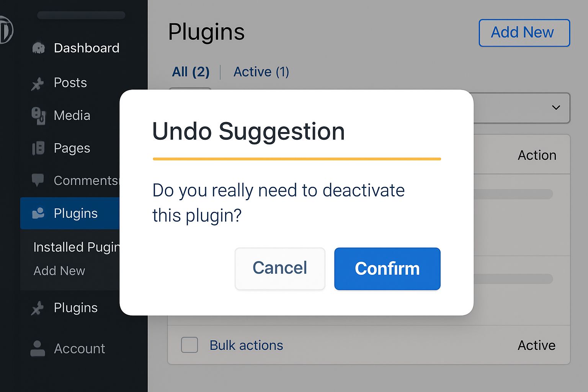Viewport: 588px width, 392px height.
Task: Open the Dashboard menu item
Action: pos(87,48)
